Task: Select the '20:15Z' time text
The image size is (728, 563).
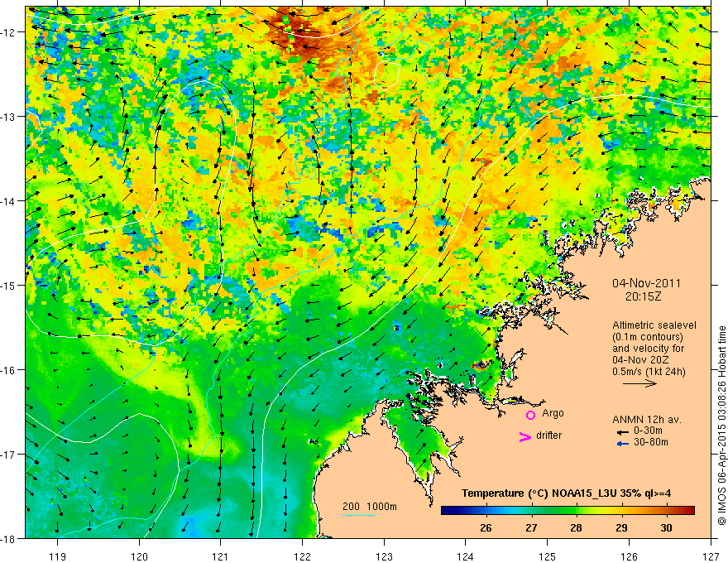Action: pyautogui.click(x=643, y=296)
